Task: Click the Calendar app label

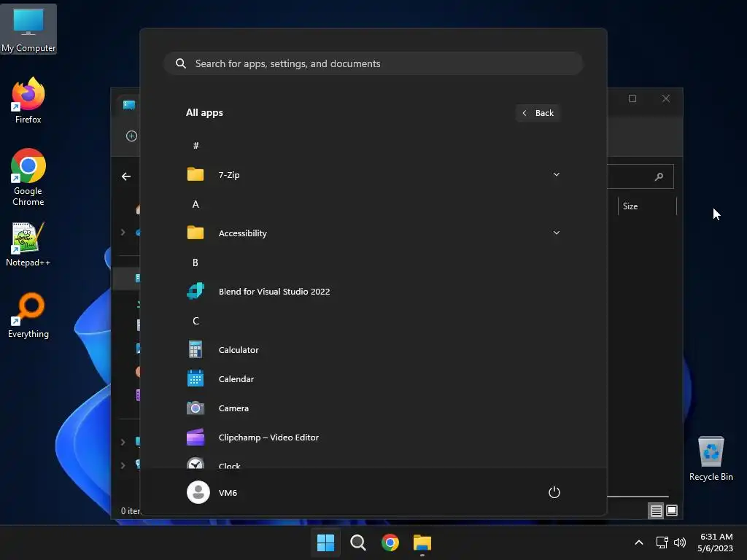Action: (x=236, y=379)
